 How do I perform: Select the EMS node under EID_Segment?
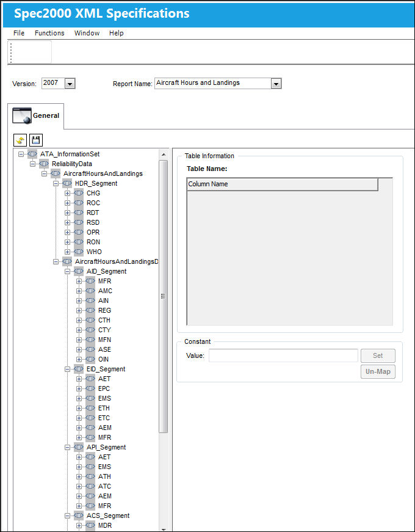pos(104,398)
